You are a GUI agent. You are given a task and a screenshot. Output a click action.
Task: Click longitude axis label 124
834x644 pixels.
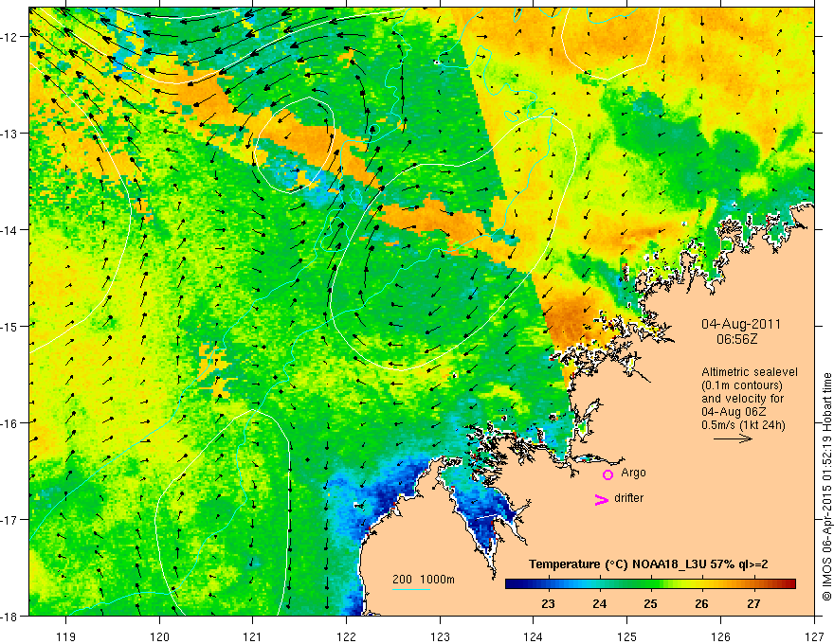[x=534, y=636]
